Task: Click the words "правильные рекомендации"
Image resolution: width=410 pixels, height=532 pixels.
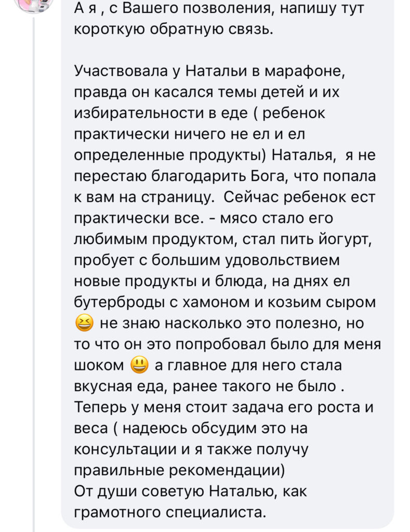Action: 180,471
